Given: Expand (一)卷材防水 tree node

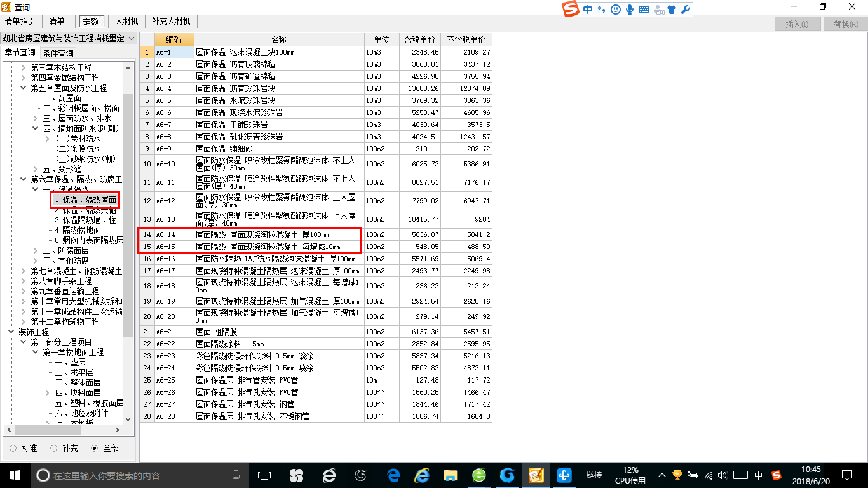Looking at the screenshot, I should click(47, 139).
